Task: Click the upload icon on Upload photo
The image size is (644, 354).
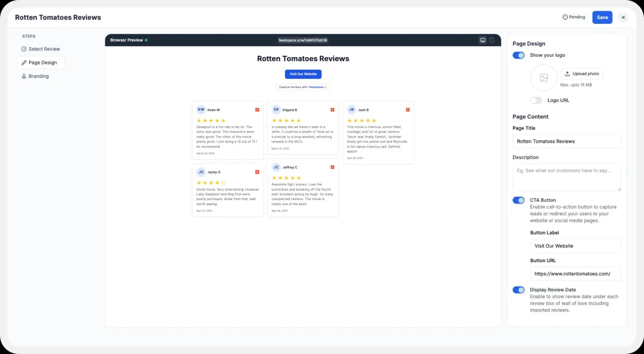Action: [x=568, y=74]
